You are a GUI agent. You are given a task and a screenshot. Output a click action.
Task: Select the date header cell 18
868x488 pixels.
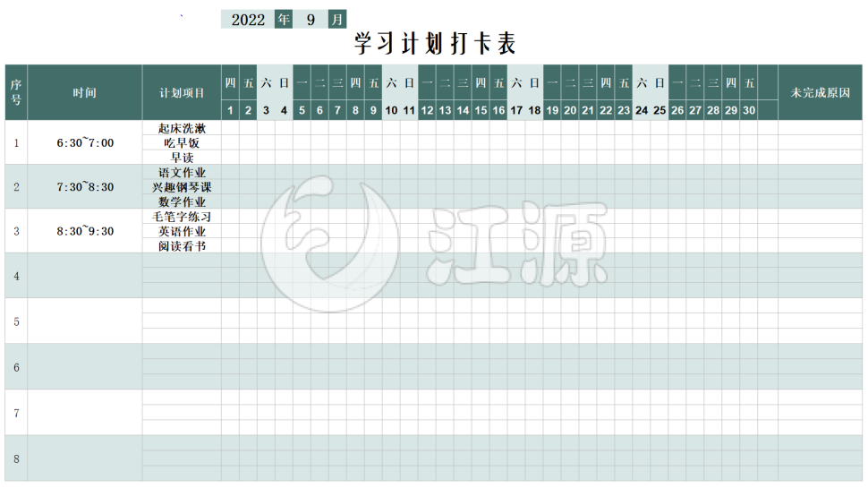click(534, 110)
